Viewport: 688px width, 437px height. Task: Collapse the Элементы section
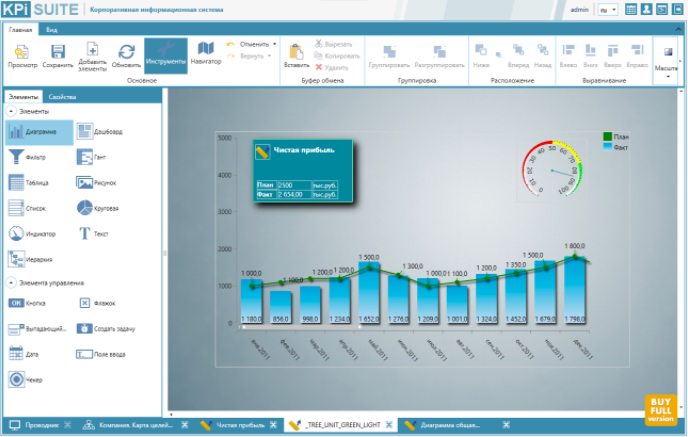pos(11,111)
